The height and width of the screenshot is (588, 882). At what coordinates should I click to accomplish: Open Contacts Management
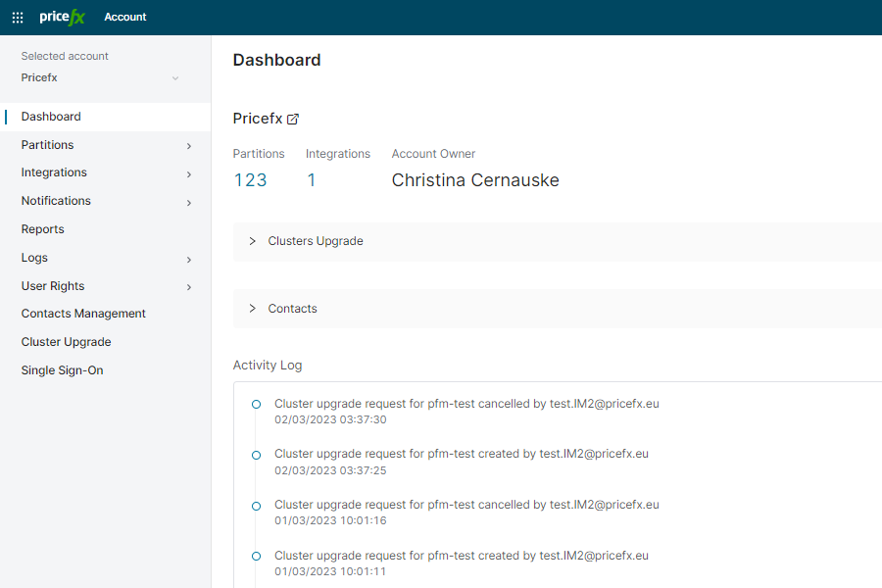pos(83,313)
